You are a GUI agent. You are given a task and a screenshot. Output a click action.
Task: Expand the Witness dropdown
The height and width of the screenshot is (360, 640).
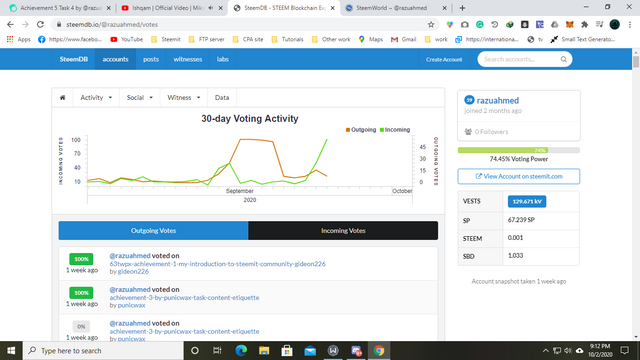click(184, 98)
